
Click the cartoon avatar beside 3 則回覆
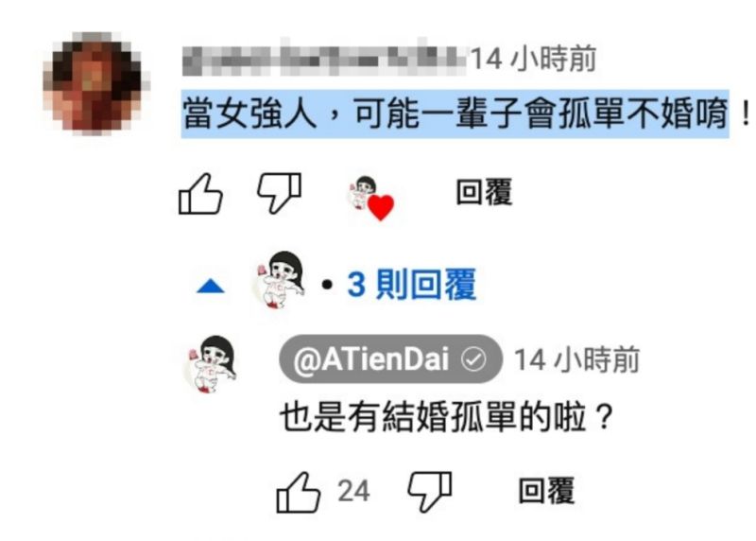click(x=279, y=279)
